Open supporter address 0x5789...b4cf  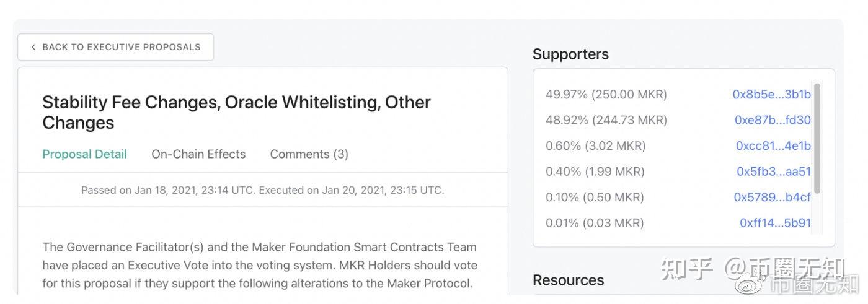[x=772, y=198]
